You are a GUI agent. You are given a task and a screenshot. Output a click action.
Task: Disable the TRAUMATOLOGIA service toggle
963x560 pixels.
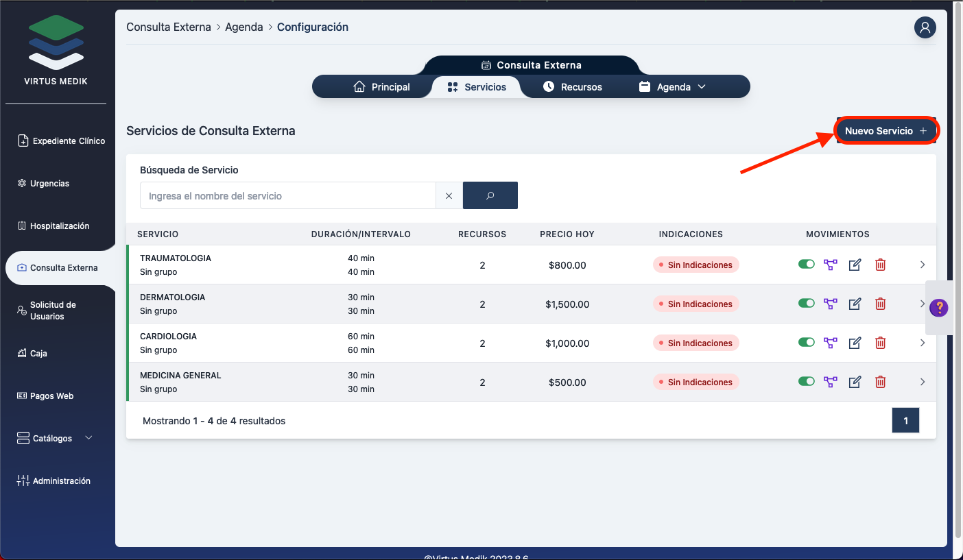(806, 265)
